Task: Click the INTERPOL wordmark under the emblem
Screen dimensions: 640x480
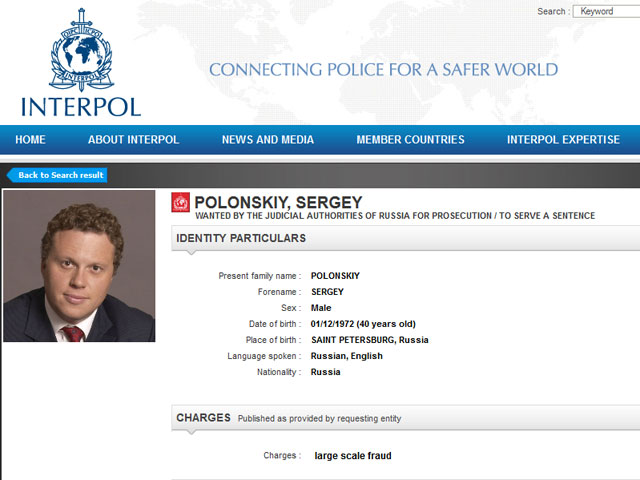Action: [81, 106]
